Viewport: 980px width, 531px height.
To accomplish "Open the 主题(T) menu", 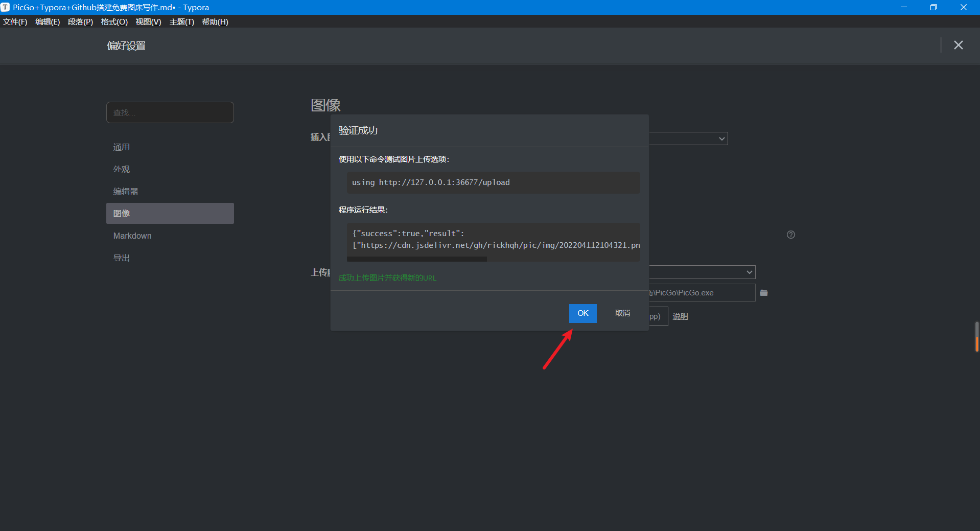I will click(181, 22).
